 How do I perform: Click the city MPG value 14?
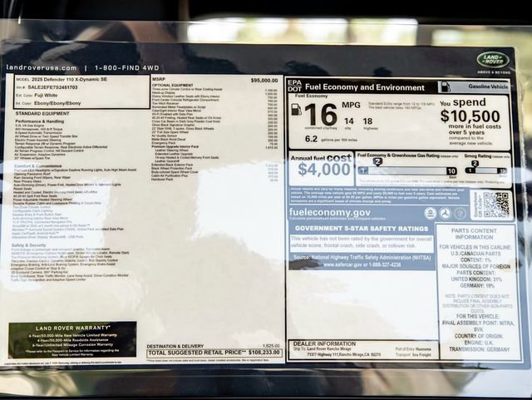(349, 121)
